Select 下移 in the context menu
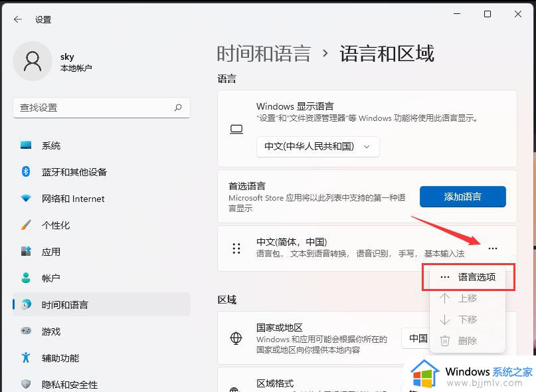Viewport: 536px width, 392px height. pyautogui.click(x=468, y=320)
